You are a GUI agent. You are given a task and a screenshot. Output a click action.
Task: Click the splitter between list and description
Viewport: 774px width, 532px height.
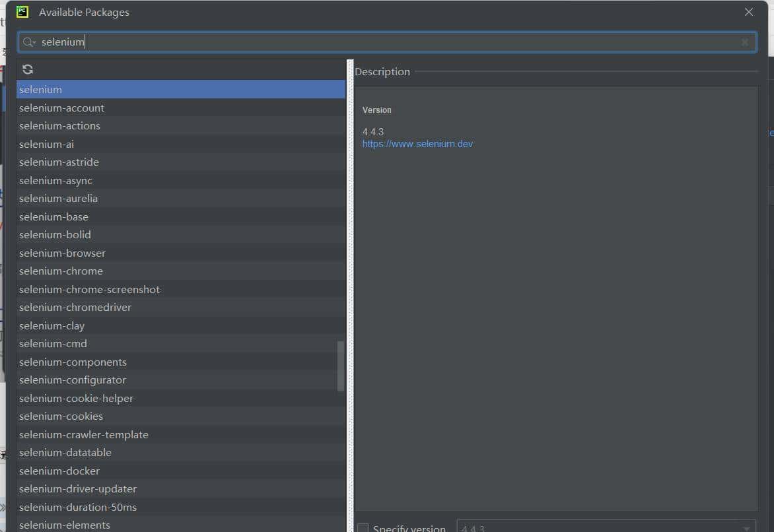(x=350, y=297)
